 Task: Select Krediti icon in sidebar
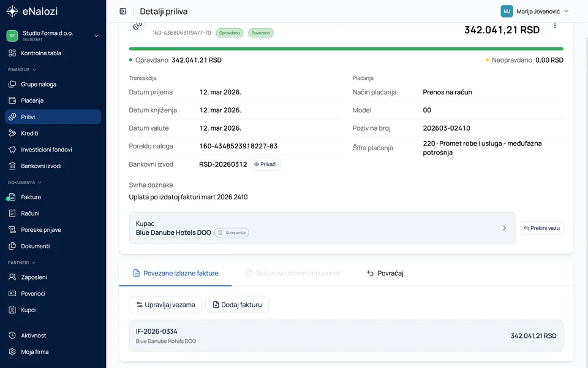point(12,133)
